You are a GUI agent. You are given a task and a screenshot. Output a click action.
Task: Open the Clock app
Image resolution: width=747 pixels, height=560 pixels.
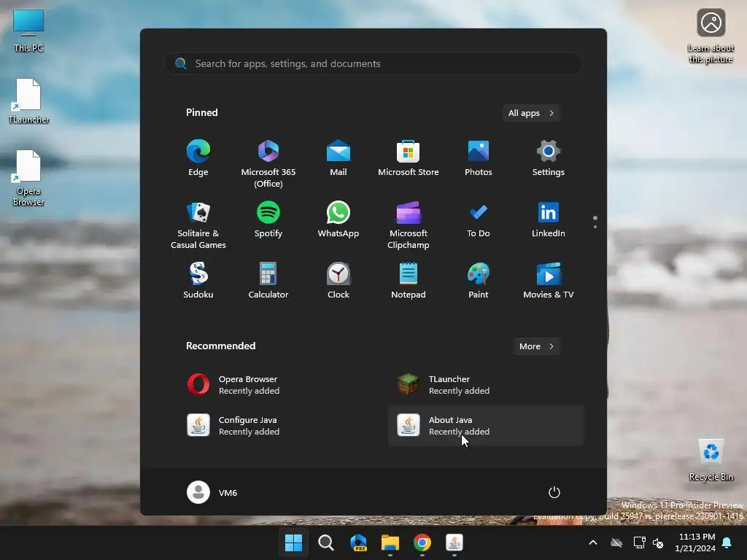click(338, 281)
